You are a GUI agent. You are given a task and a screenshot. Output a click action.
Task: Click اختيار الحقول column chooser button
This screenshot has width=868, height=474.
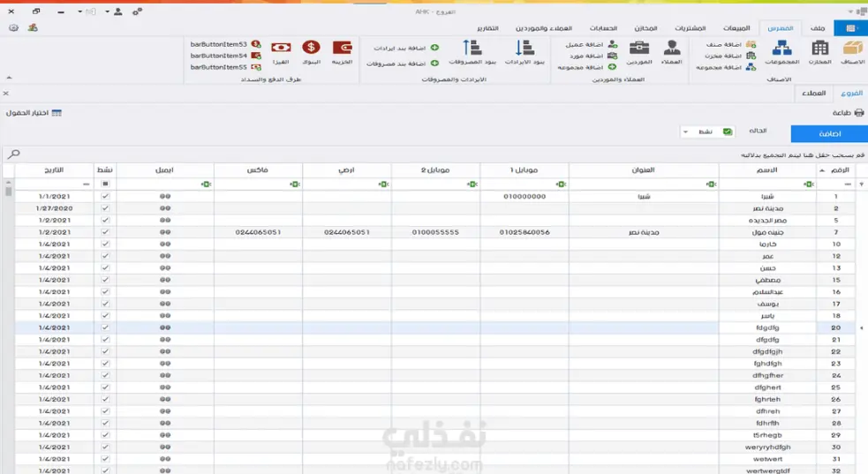34,113
